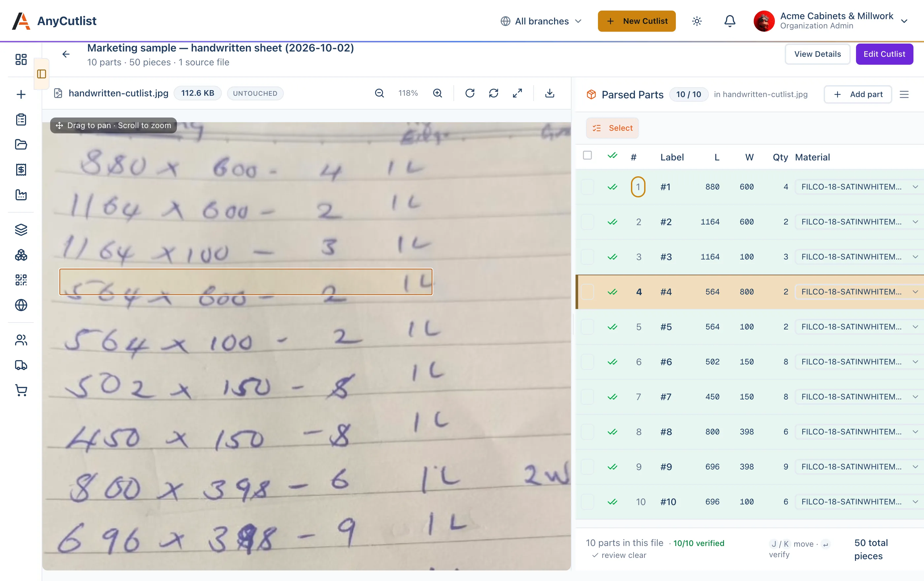The width and height of the screenshot is (924, 581).
Task: Tick the checkbox for part #7
Action: [x=587, y=397]
